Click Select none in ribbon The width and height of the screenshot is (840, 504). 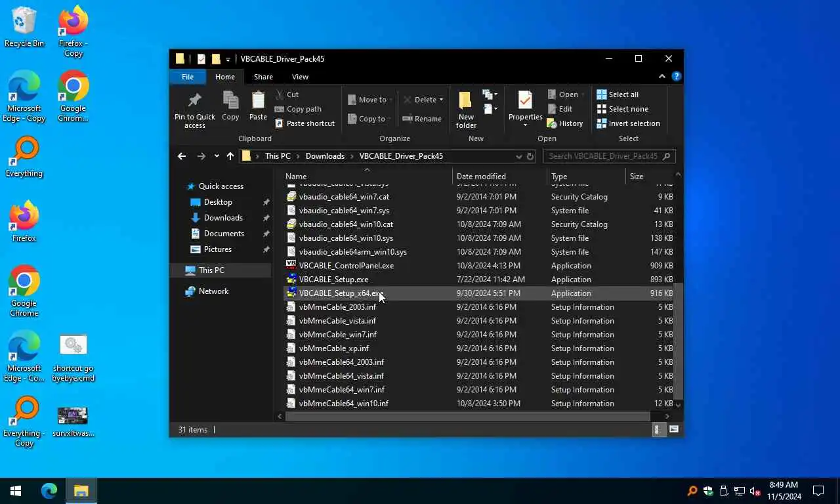click(622, 109)
